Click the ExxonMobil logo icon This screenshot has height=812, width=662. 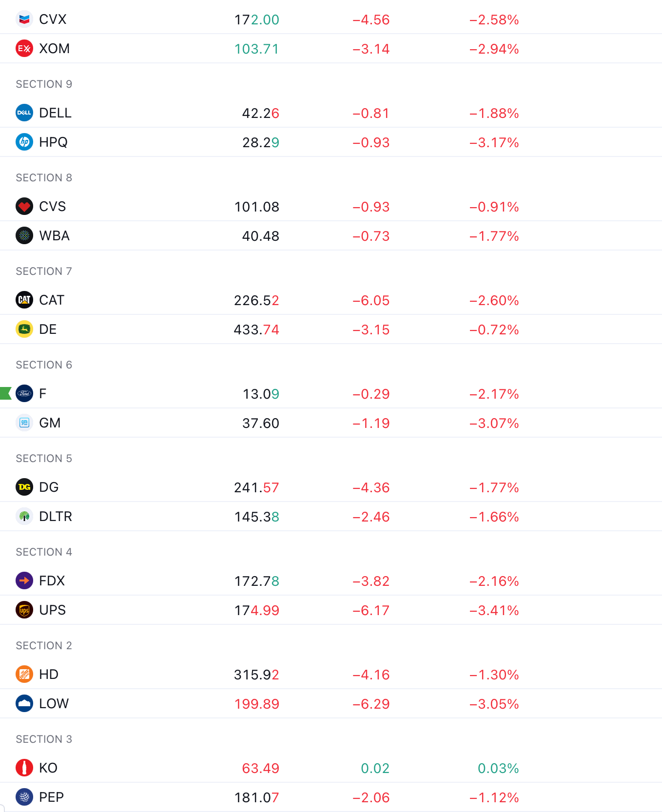coord(24,49)
